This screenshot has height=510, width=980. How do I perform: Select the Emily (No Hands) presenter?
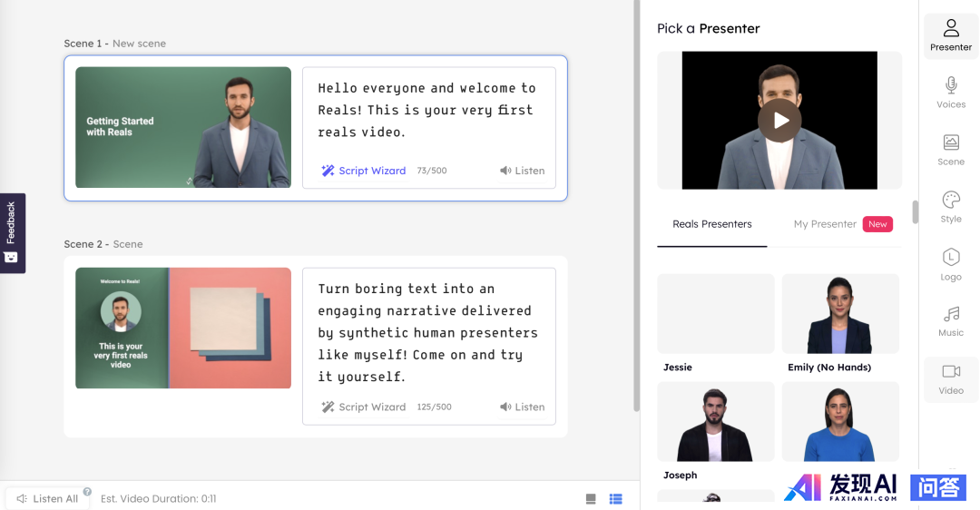pos(840,314)
